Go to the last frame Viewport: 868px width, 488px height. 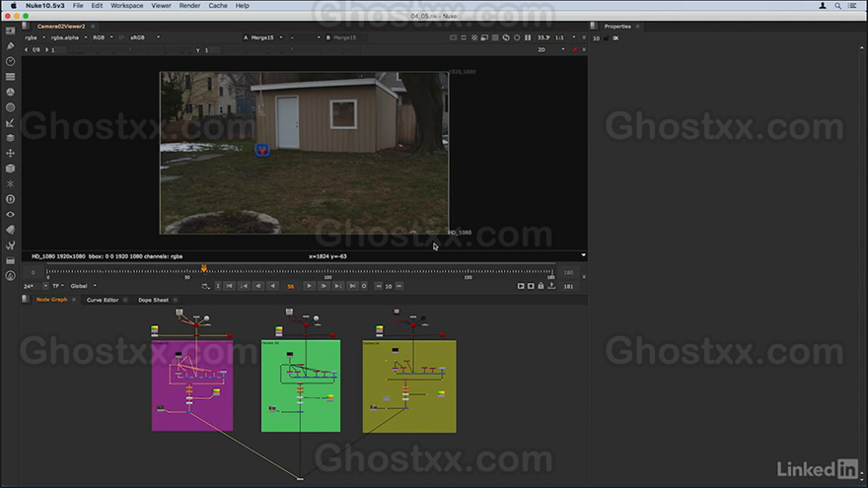click(352, 286)
